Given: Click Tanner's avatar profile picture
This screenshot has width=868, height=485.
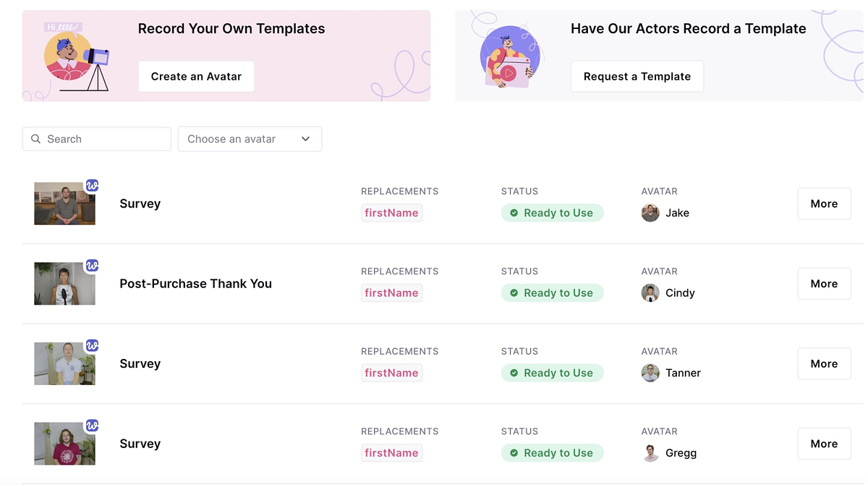Looking at the screenshot, I should coord(650,373).
